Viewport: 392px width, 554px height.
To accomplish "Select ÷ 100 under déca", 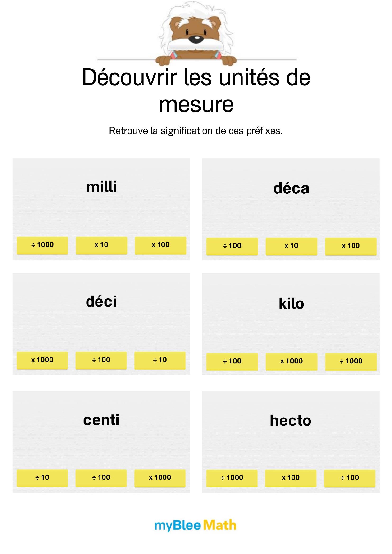I will 232,246.
